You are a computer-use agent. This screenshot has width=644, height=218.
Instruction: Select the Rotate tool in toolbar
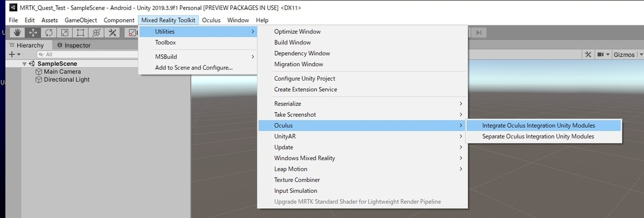pyautogui.click(x=49, y=32)
